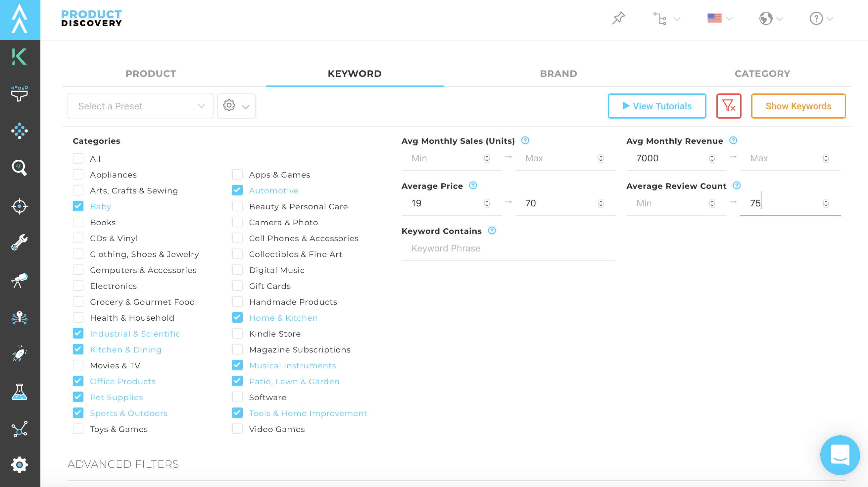
Task: Switch to the BRAND tab
Action: 558,74
